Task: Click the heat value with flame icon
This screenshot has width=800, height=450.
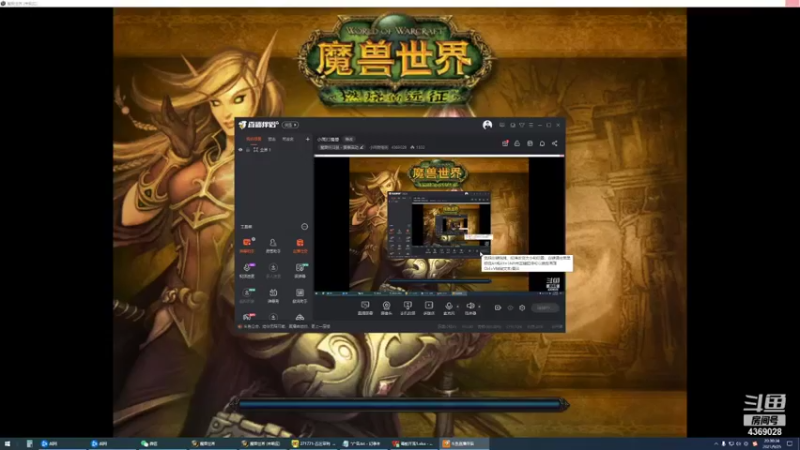Action: coord(417,147)
